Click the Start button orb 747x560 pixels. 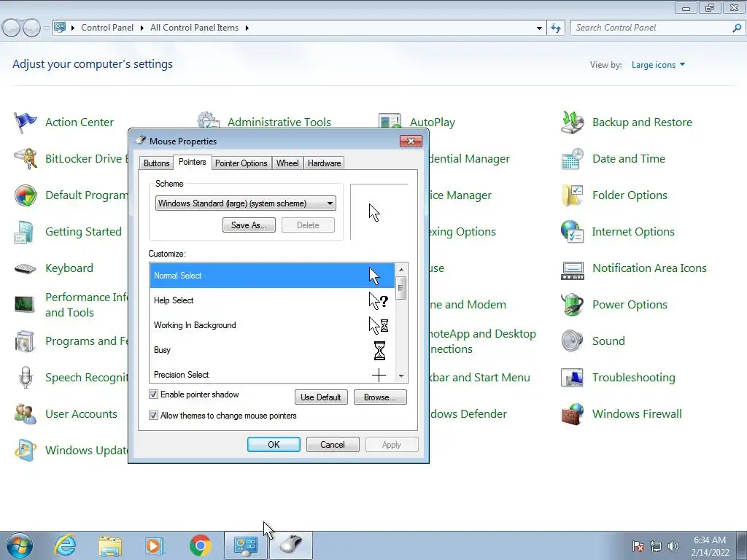point(19,545)
